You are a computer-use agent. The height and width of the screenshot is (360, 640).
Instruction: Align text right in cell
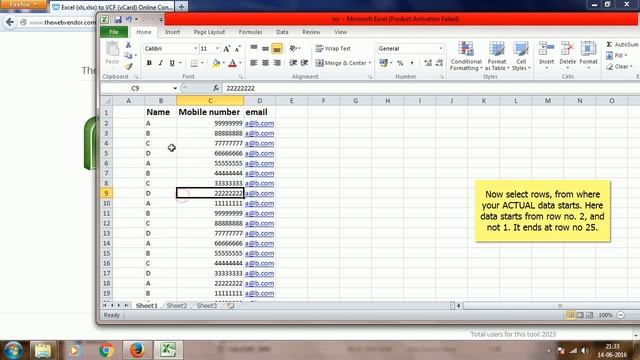277,63
